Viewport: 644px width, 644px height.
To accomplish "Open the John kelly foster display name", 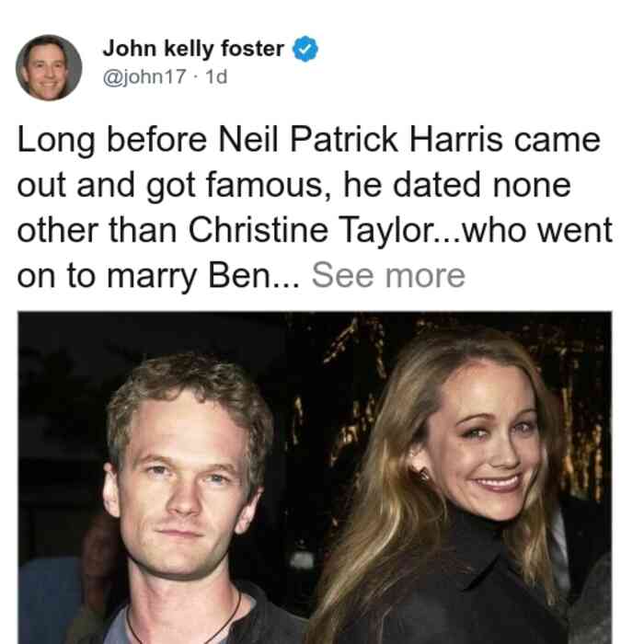I will [193, 49].
